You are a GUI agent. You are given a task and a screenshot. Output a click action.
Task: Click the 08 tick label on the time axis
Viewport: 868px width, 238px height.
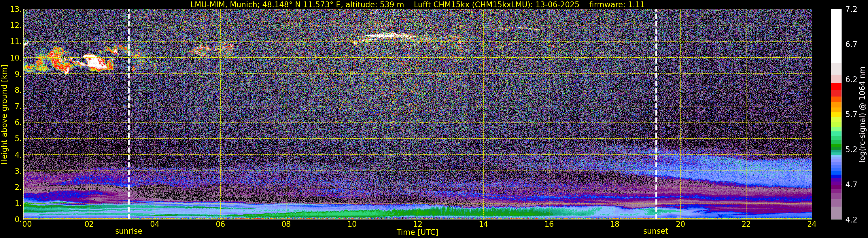[286, 224]
